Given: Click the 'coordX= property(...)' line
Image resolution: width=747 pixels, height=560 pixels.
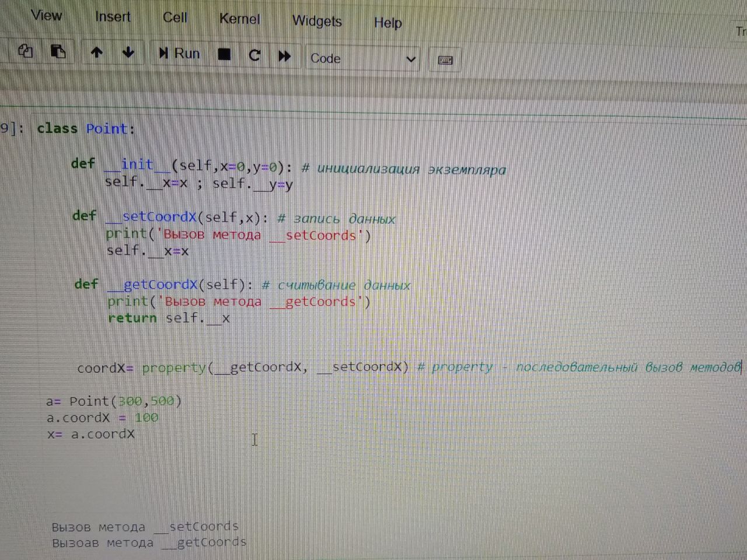Looking at the screenshot, I should (409, 367).
